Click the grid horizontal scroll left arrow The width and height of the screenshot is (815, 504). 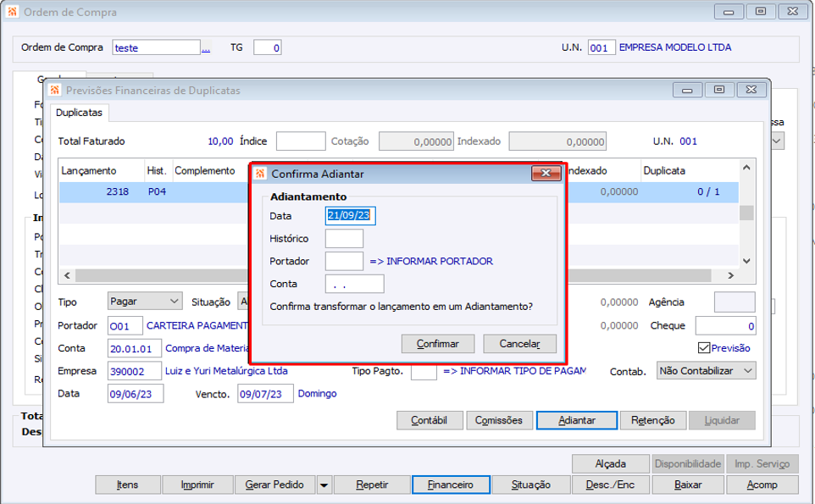pos(67,275)
